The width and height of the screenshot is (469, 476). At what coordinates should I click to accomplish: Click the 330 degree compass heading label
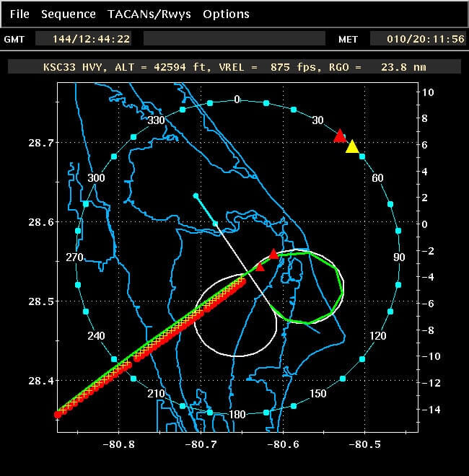click(156, 120)
